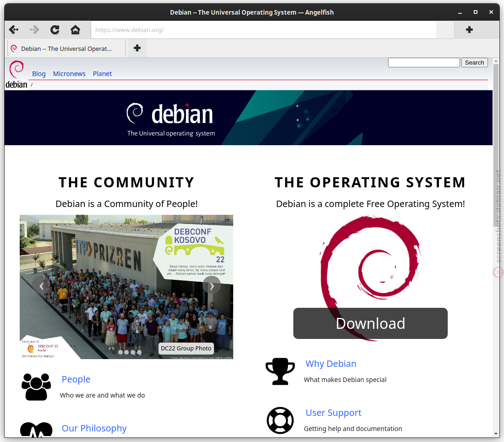Screen dimensions: 504x442
Task: Show next carousel photo
Action: 212,286
